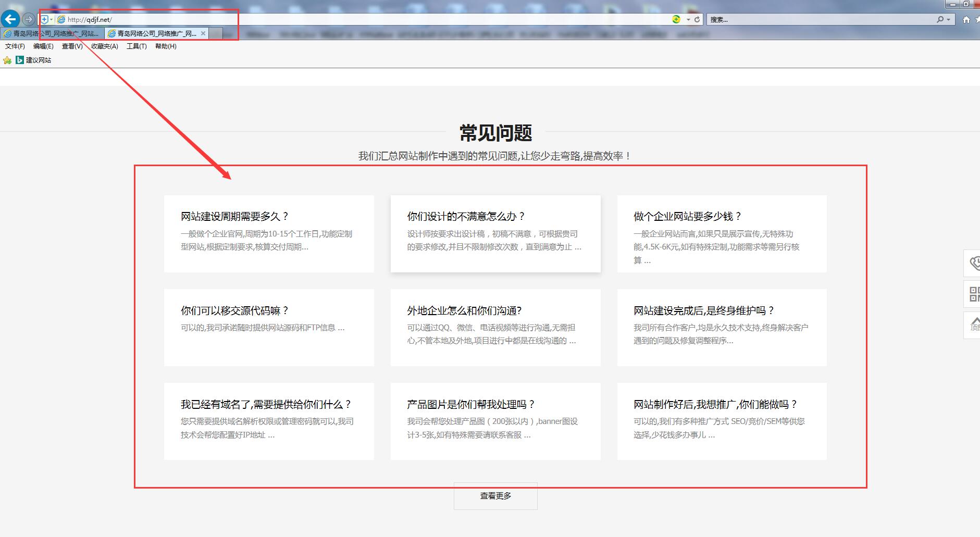Viewport: 980px width, 537px height.
Task: Open the 做个企业网站要多少钱 question card
Action: coord(722,234)
